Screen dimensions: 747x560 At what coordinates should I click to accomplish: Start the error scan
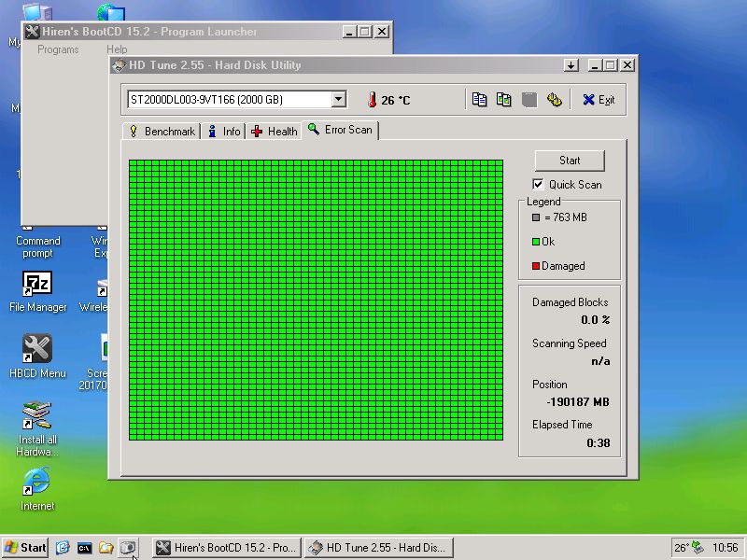point(570,161)
